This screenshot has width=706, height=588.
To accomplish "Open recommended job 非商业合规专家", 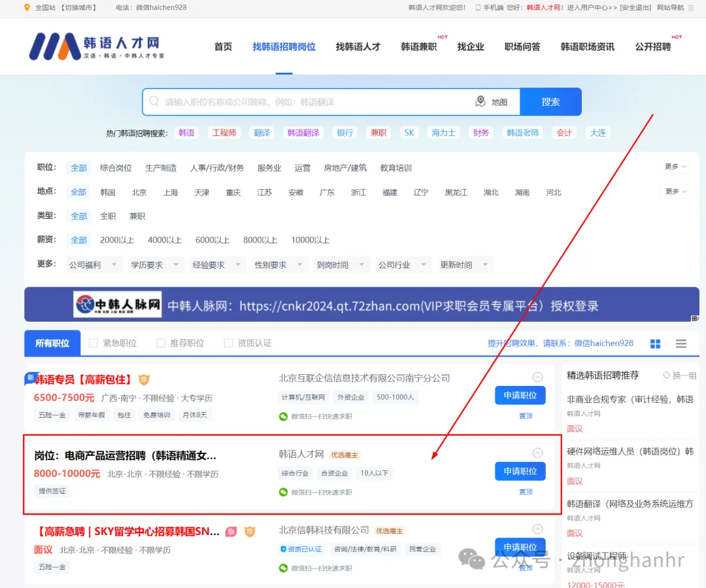I will 630,399.
